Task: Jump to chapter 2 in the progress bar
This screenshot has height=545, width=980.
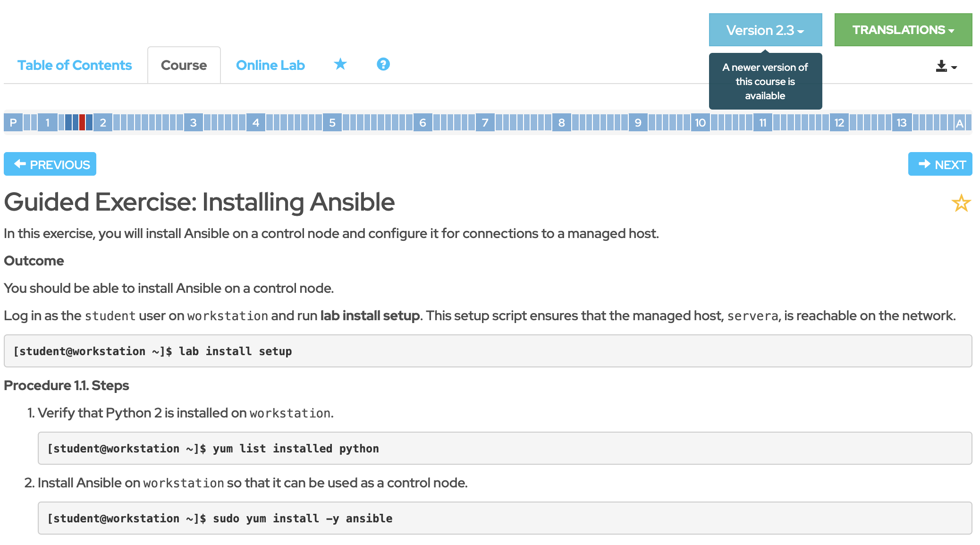Action: (102, 123)
